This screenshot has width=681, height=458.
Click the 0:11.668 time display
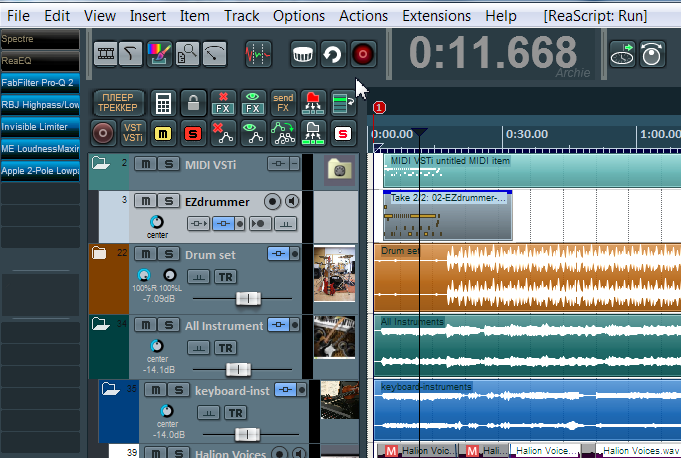493,53
